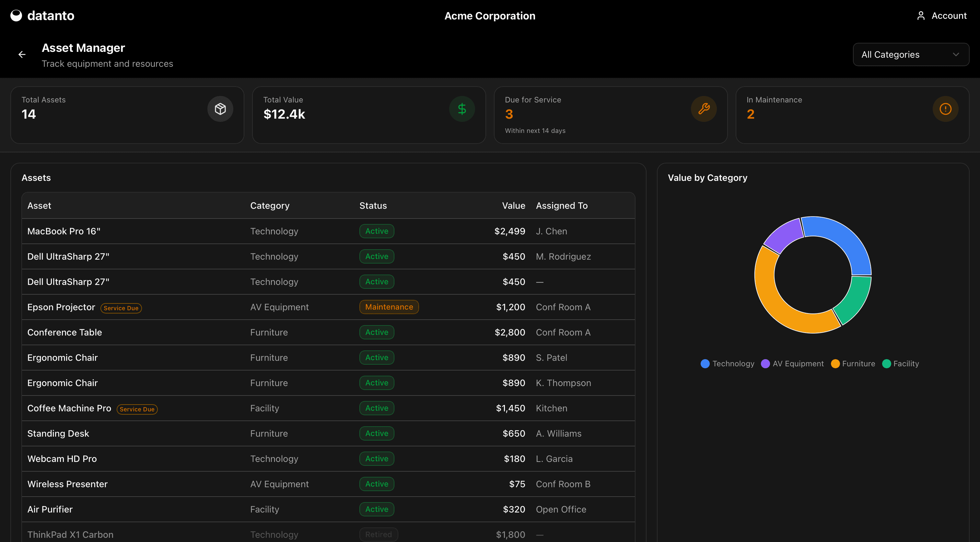Open the All Categories dropdown
This screenshot has height=542, width=980.
pyautogui.click(x=911, y=54)
